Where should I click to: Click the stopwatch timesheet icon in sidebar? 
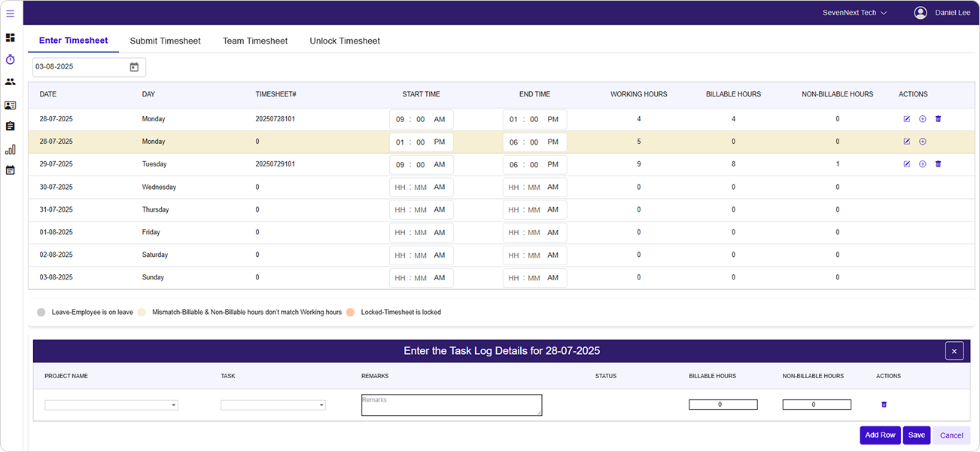click(x=10, y=60)
